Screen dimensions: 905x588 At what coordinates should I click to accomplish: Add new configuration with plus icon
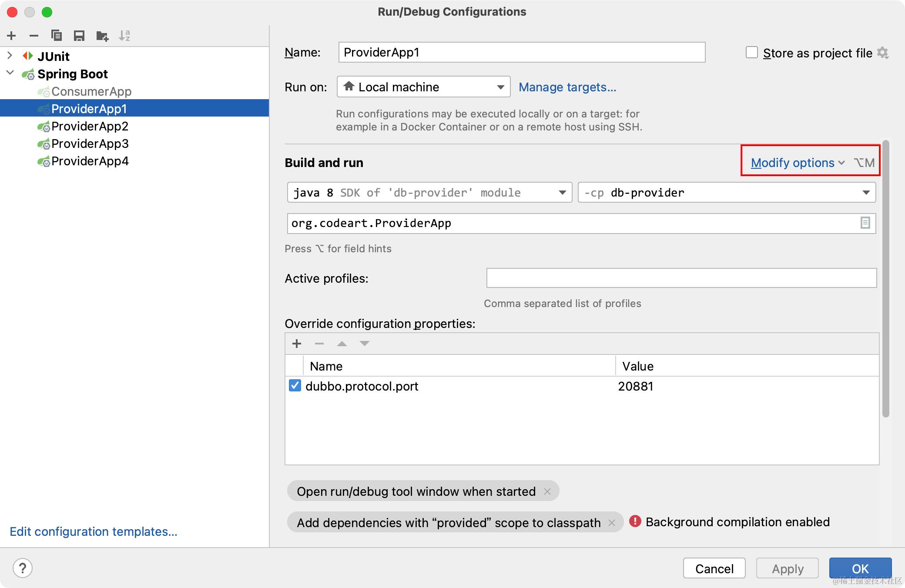pos(12,36)
